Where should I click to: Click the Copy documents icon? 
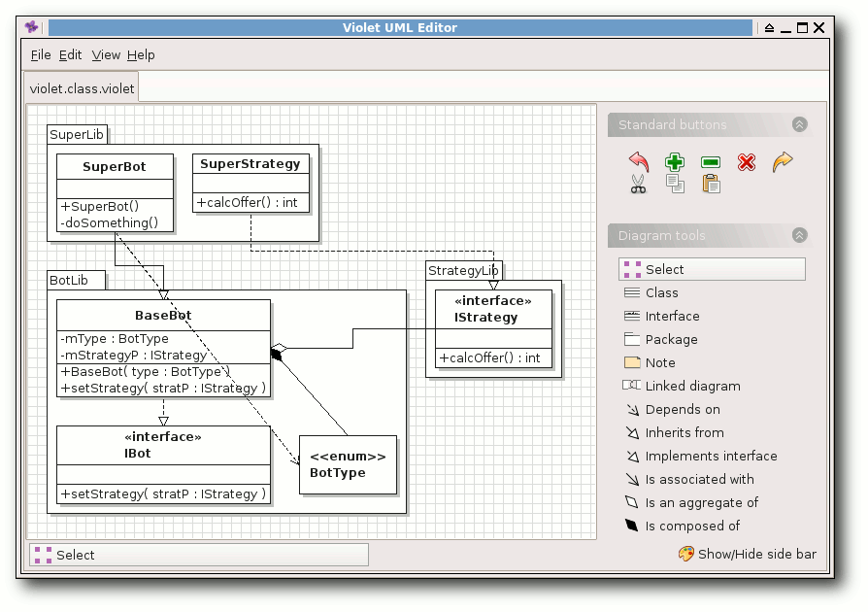point(675,184)
